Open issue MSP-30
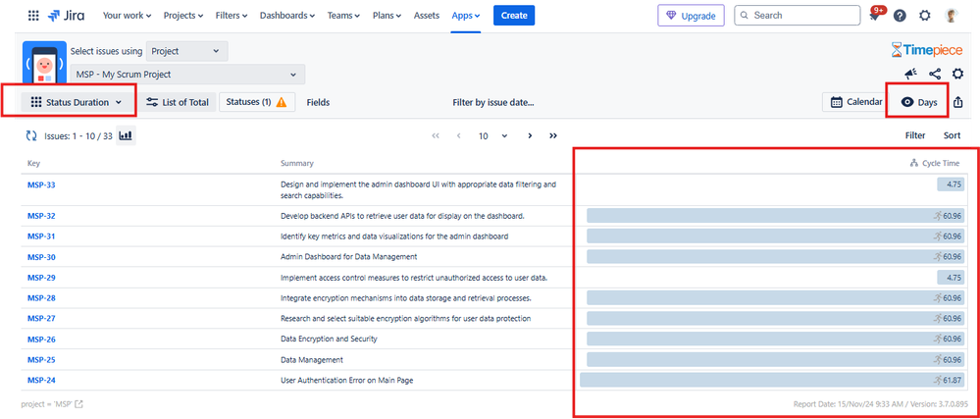Image resolution: width=980 pixels, height=419 pixels. pos(41,257)
